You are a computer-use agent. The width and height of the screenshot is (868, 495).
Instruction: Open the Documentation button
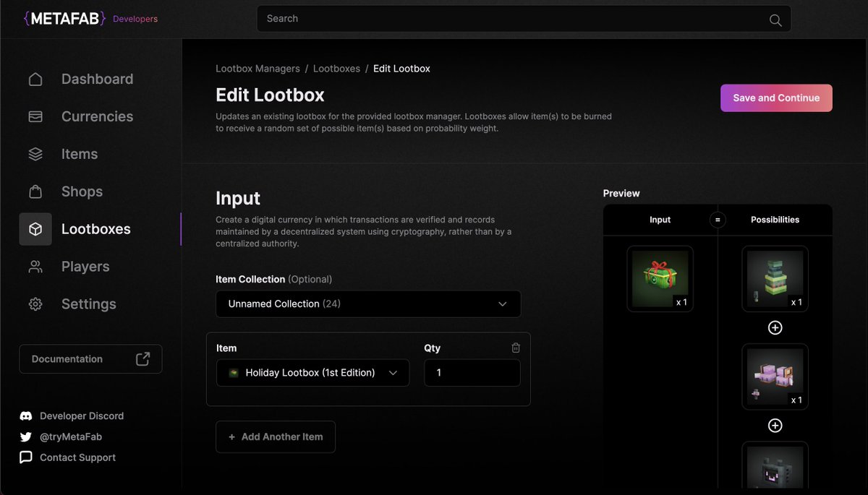pyautogui.click(x=90, y=359)
